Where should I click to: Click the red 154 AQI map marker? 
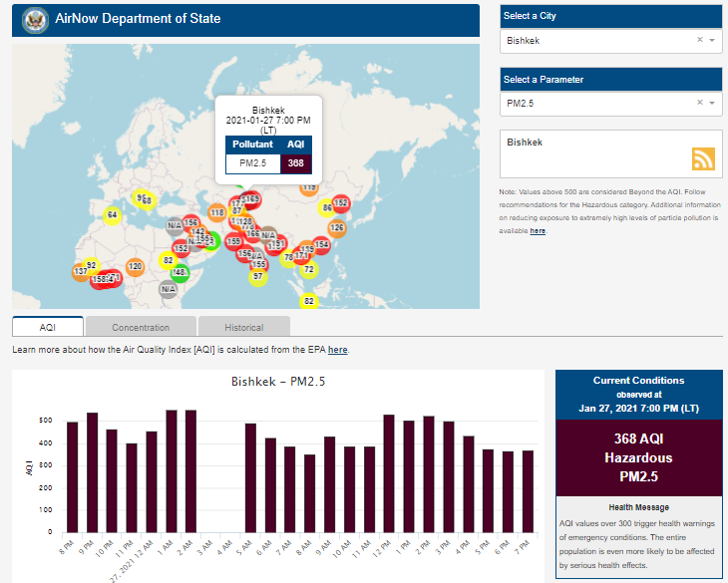[321, 245]
